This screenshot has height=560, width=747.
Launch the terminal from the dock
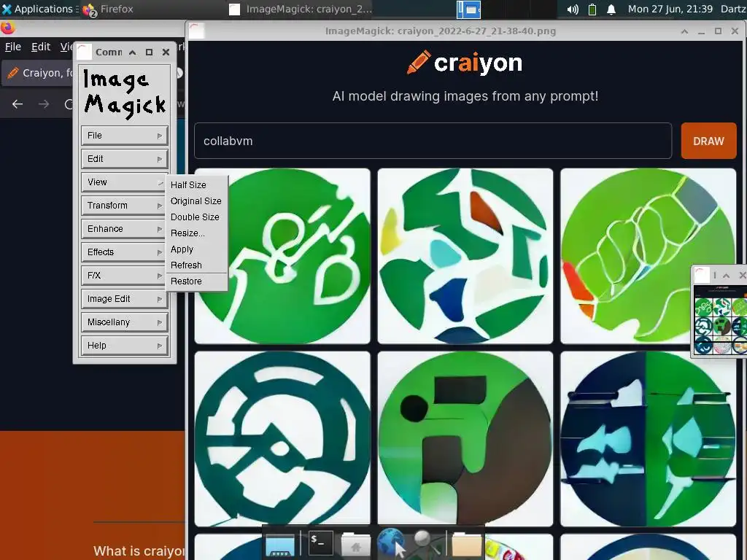[x=320, y=542]
